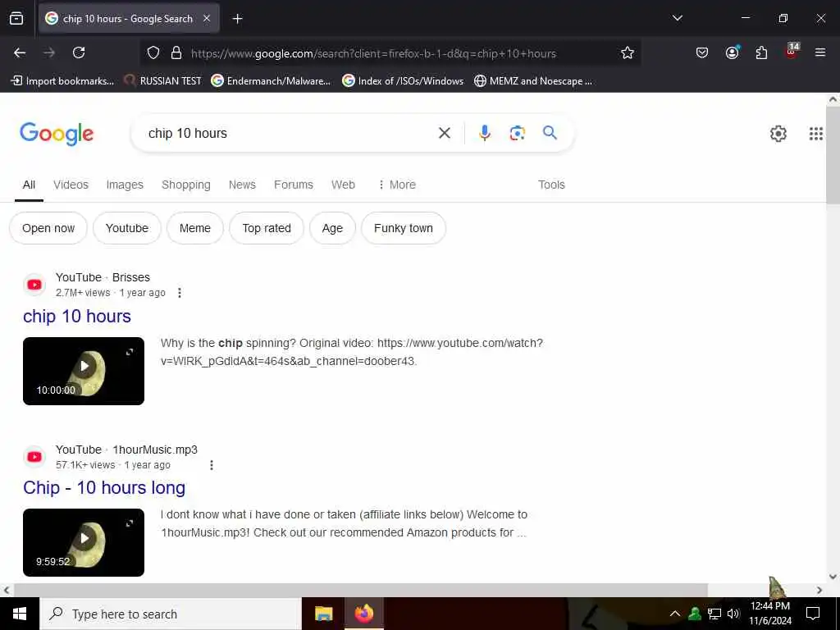Apply the Funky town filter chip
This screenshot has height=630, width=840.
[404, 228]
